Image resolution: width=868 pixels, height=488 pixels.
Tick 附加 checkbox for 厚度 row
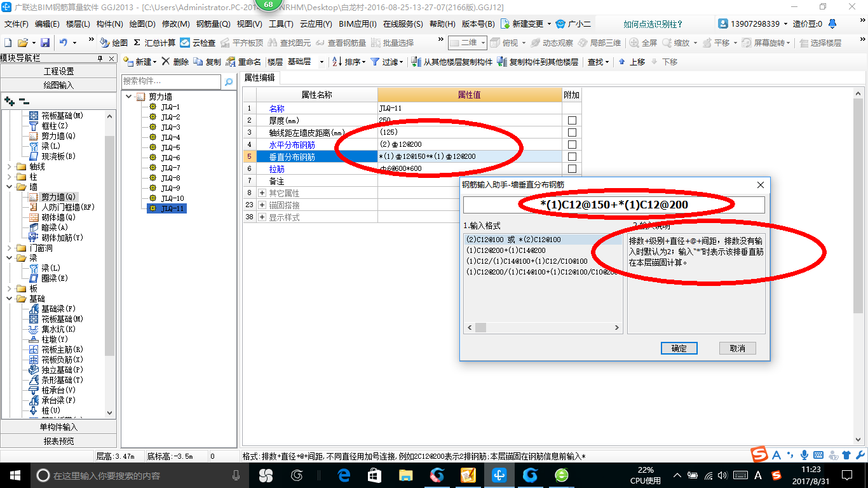[x=572, y=120]
